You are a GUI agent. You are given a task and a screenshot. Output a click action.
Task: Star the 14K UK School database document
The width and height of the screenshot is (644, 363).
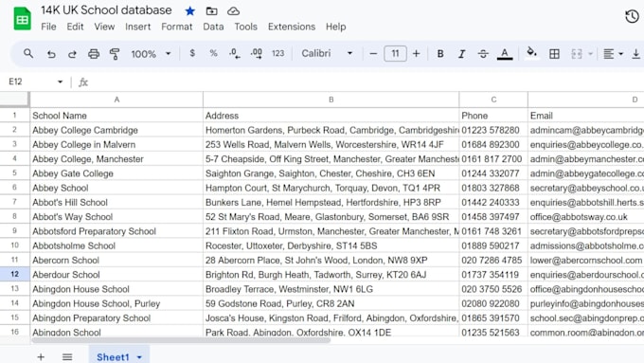189,11
